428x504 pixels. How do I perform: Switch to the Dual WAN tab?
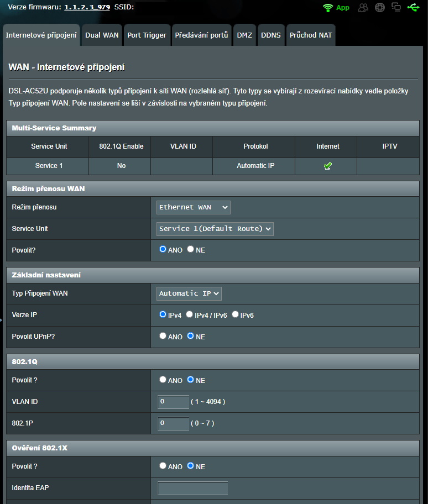tap(102, 35)
